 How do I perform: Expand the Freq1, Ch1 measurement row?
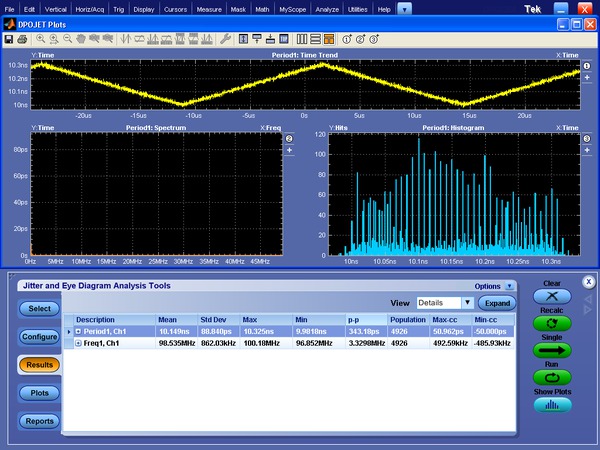[78, 343]
